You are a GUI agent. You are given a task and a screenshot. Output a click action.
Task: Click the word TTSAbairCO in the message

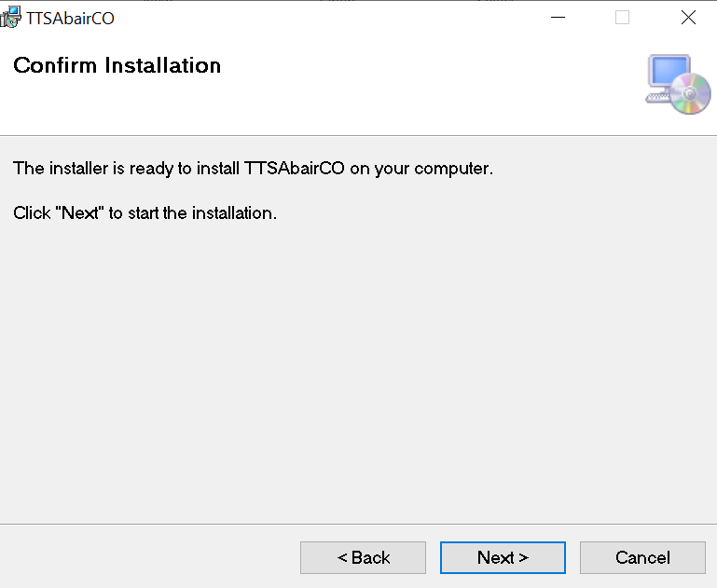tap(294, 169)
